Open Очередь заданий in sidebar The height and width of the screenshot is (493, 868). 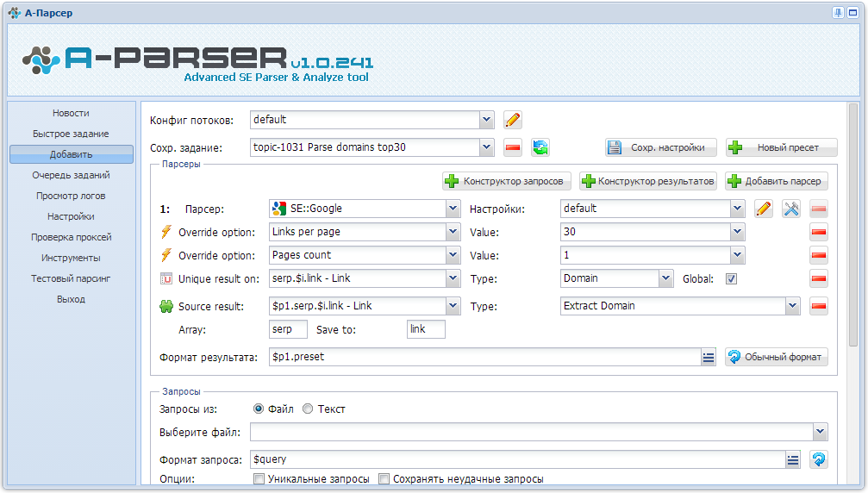pos(71,176)
